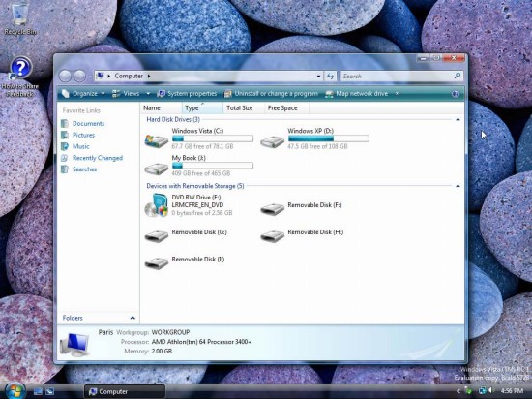Show more toolbar commands chevron
Screen dimensions: 532x399
pos(398,93)
